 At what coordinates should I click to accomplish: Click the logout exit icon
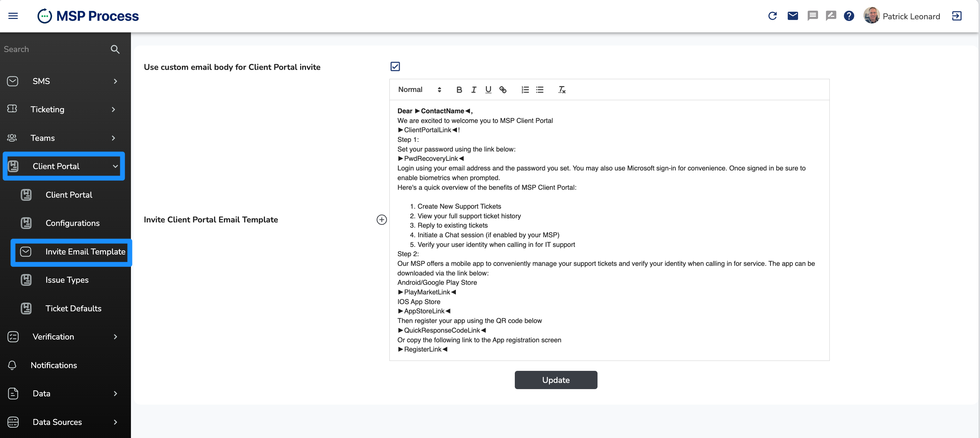coord(957,16)
